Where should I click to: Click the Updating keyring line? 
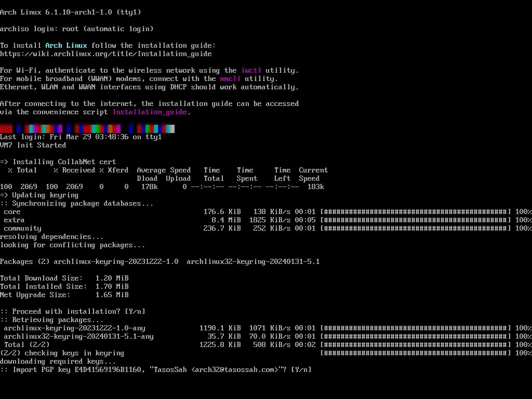[x=39, y=195]
